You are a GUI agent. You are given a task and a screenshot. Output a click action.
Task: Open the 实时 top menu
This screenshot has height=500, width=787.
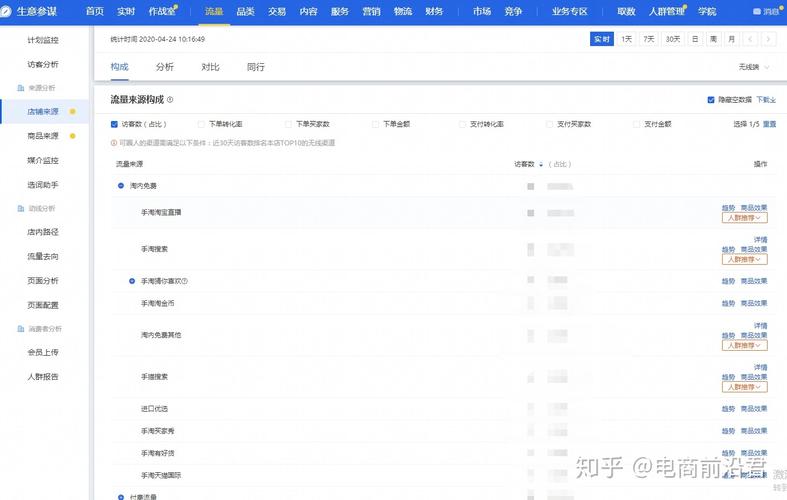tap(126, 12)
